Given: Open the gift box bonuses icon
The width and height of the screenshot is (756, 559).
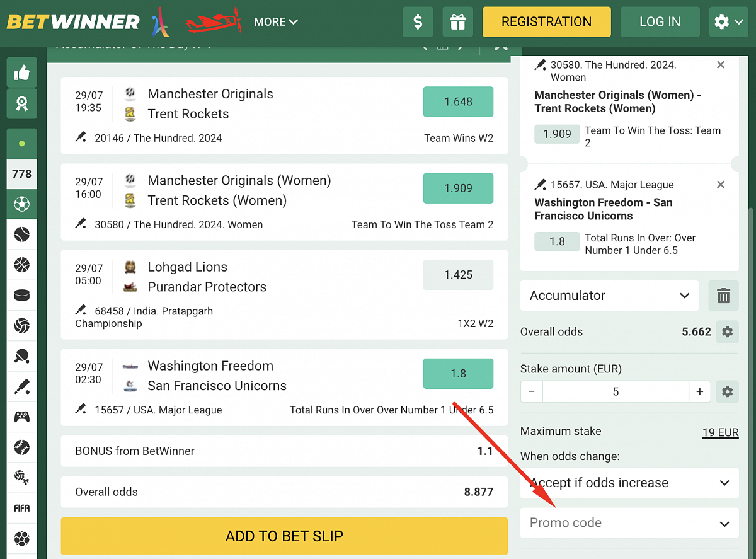Looking at the screenshot, I should click(x=457, y=22).
